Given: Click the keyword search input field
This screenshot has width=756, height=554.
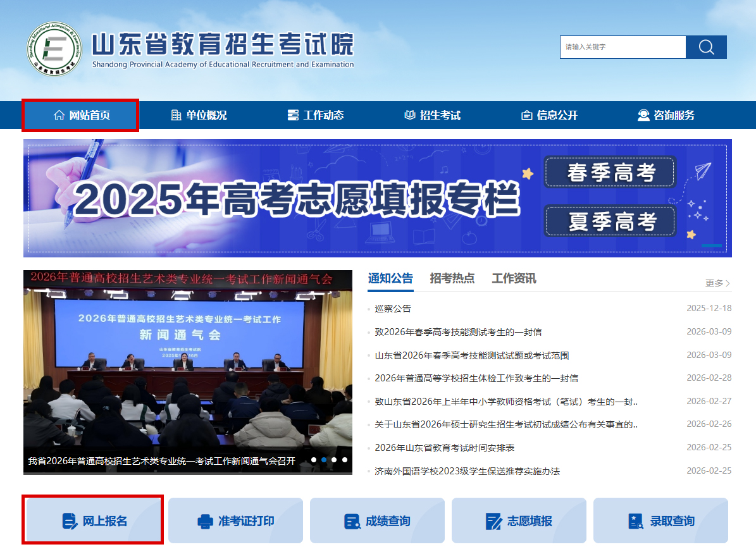Looking at the screenshot, I should [x=623, y=47].
